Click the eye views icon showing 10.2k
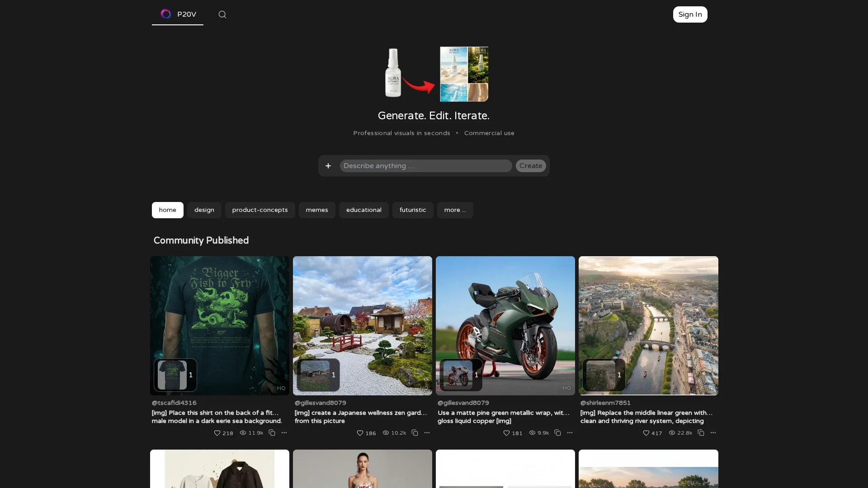868x488 pixels. pos(386,433)
